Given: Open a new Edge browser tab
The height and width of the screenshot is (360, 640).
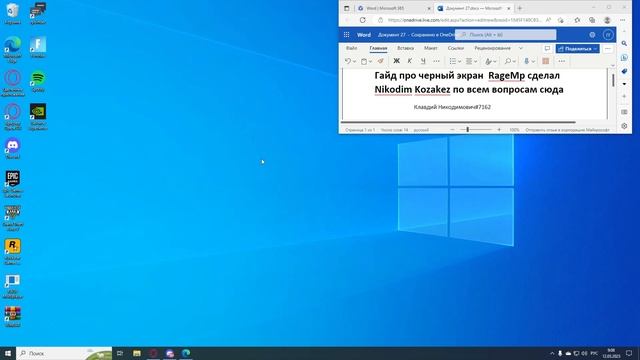Looking at the screenshot, I should point(520,8).
